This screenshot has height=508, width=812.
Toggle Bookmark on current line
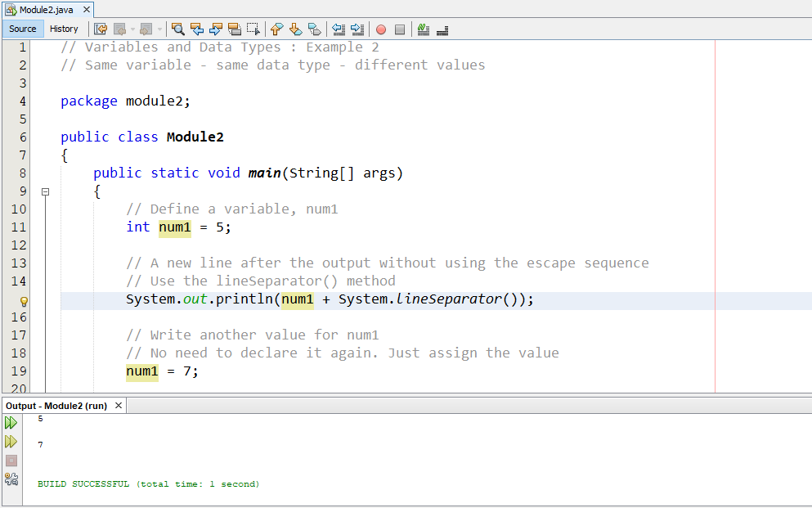[x=314, y=29]
